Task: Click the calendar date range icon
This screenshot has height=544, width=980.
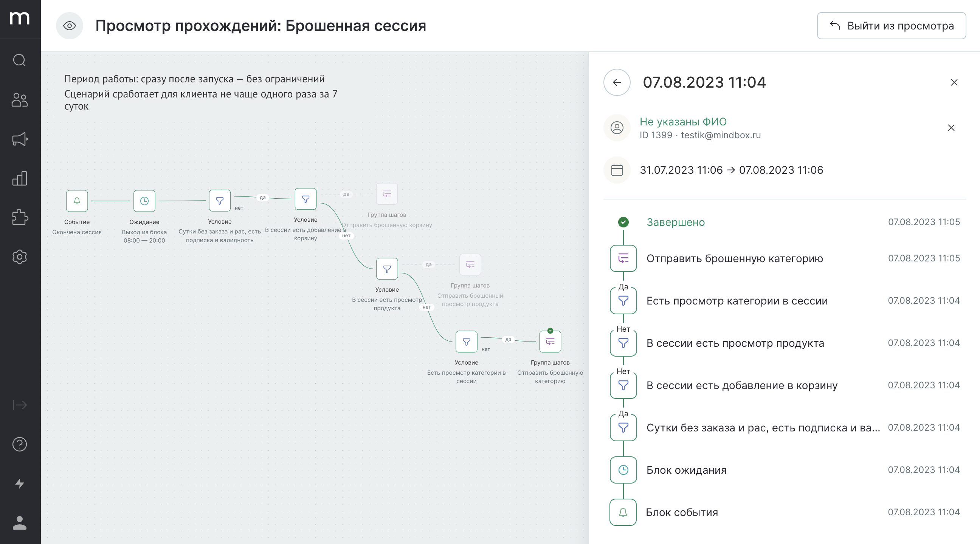Action: pyautogui.click(x=617, y=170)
